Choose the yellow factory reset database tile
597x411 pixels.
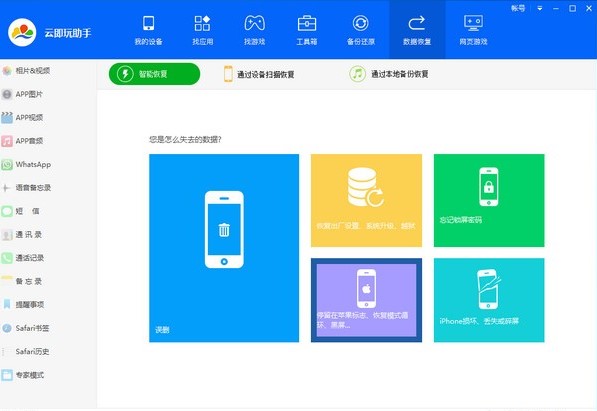366,200
